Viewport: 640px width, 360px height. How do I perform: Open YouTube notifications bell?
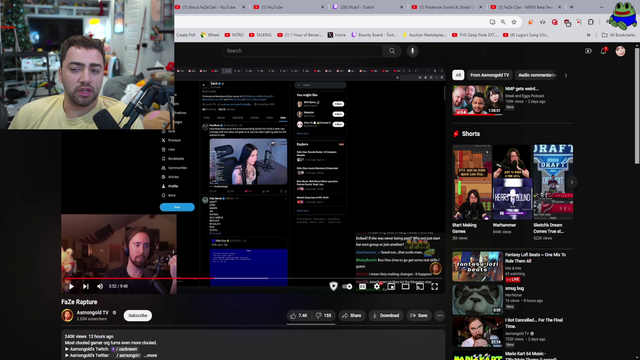pos(604,51)
